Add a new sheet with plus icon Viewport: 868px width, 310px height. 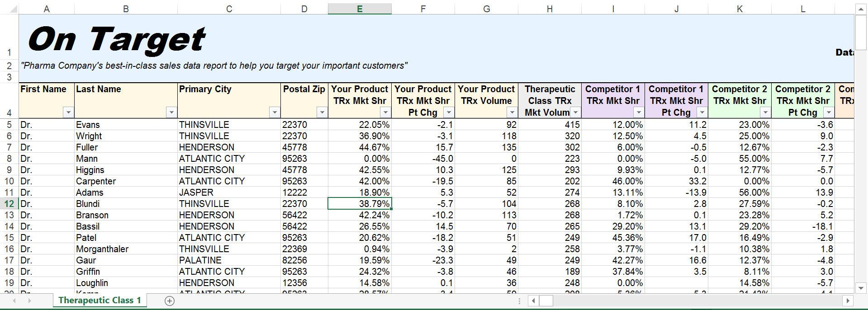click(170, 301)
